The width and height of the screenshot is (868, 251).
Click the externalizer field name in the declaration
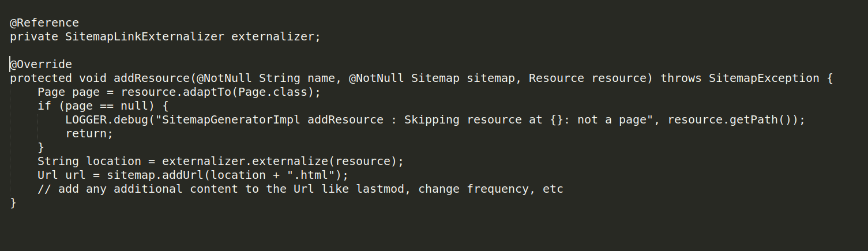(273, 37)
